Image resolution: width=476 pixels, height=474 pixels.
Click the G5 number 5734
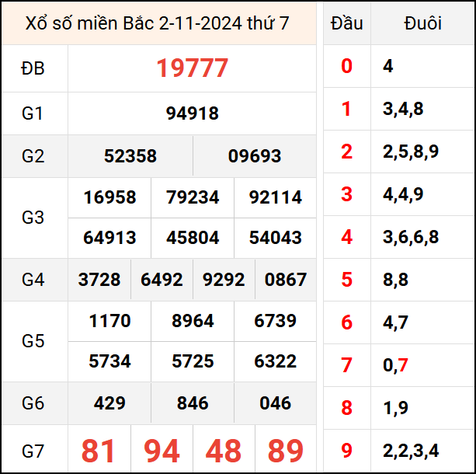point(109,361)
